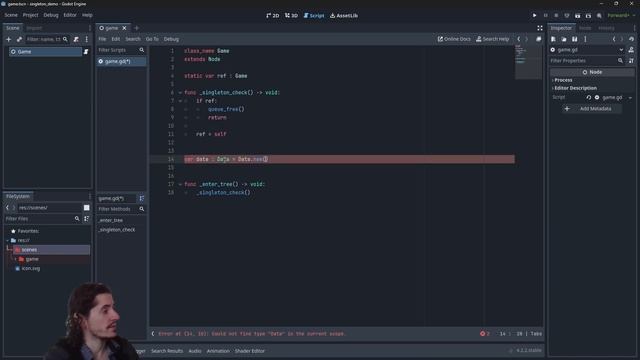Pause the running project

545,16
